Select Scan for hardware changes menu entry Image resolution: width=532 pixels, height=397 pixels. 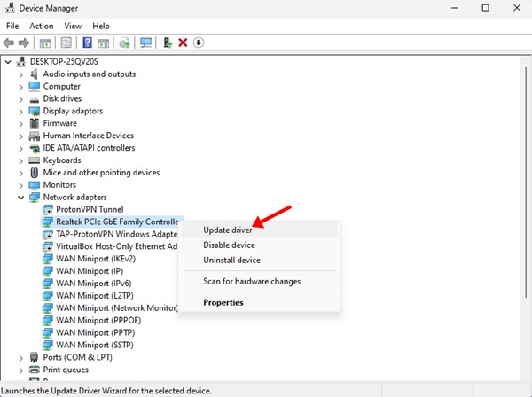click(260, 282)
